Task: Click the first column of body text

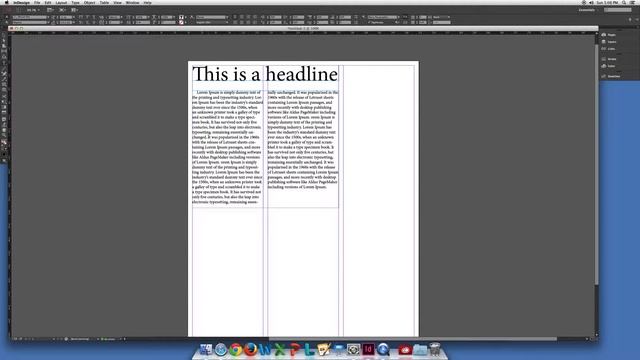Action: click(227, 147)
